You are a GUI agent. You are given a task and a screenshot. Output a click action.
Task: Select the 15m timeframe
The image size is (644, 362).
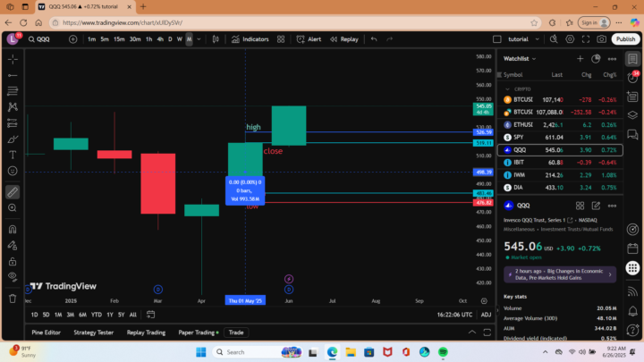(x=119, y=39)
